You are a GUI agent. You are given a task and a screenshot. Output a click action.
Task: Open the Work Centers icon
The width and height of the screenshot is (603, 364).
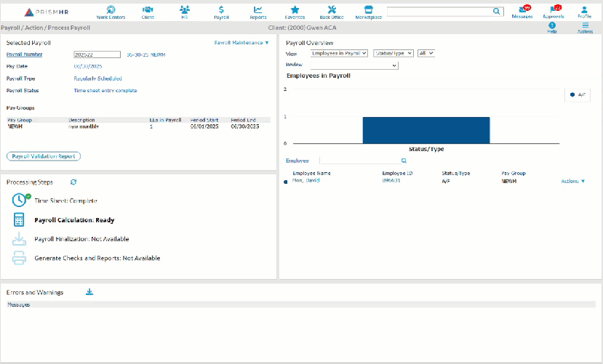[111, 11]
